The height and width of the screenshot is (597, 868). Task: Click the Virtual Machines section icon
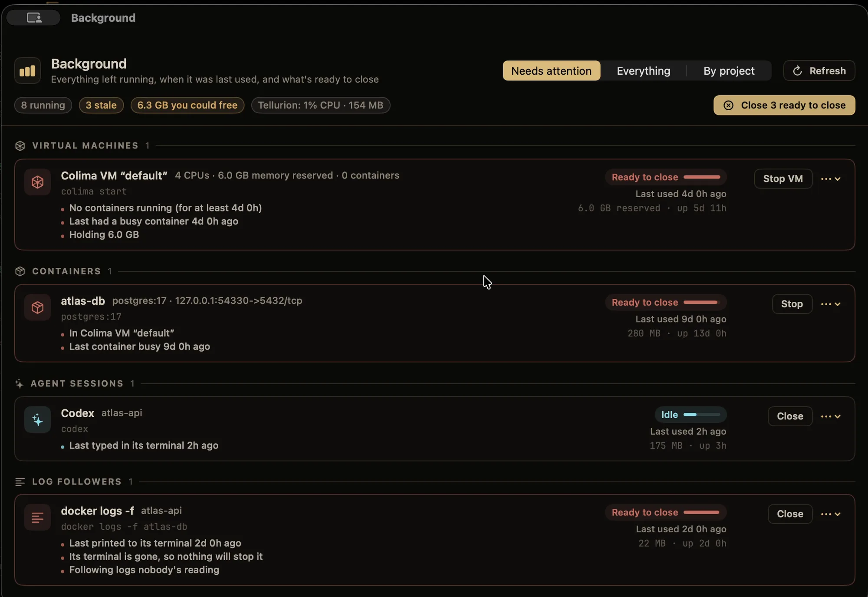[x=20, y=146]
